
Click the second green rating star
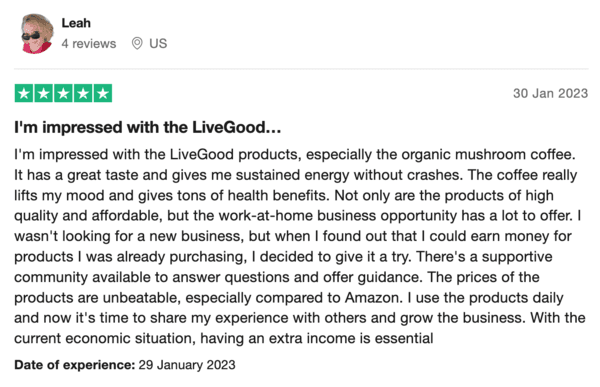(44, 93)
